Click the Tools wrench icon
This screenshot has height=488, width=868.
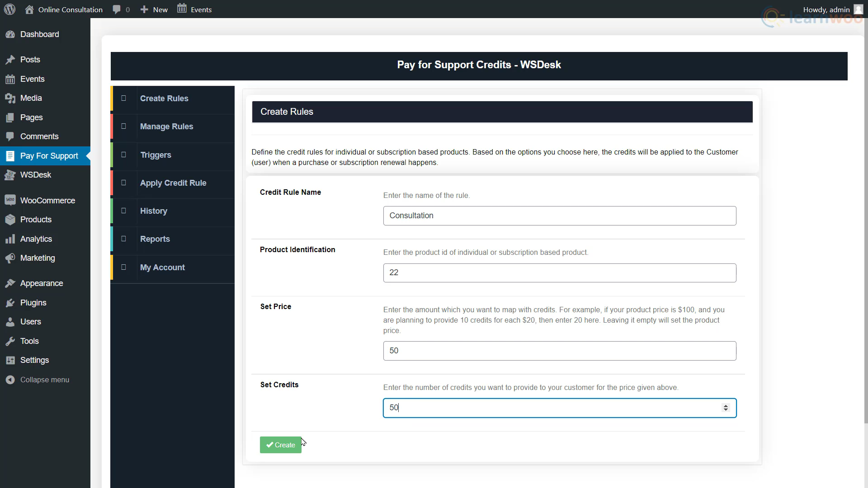10,341
